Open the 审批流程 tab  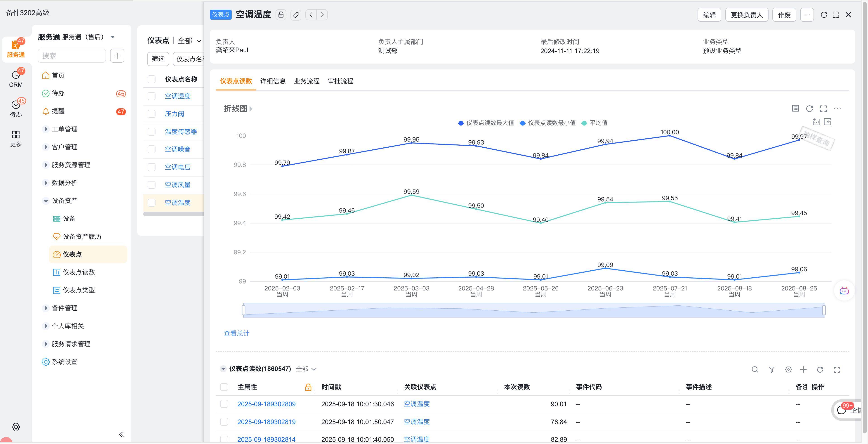(x=340, y=81)
